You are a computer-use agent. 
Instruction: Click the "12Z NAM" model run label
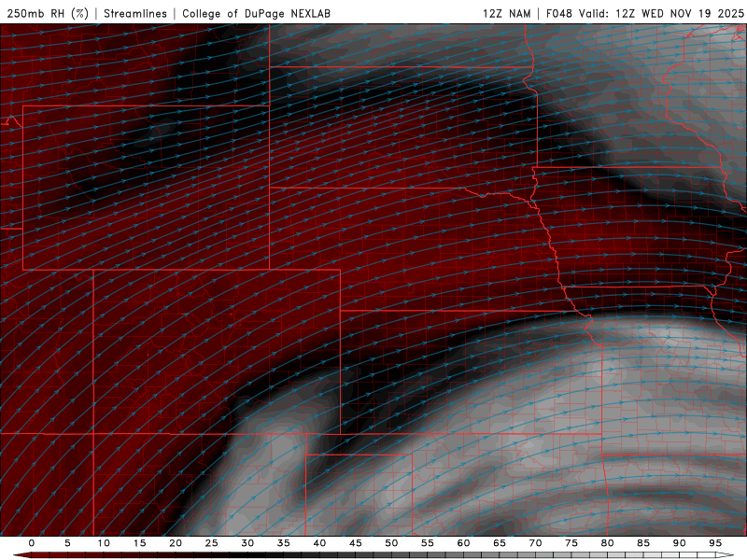pyautogui.click(x=506, y=13)
